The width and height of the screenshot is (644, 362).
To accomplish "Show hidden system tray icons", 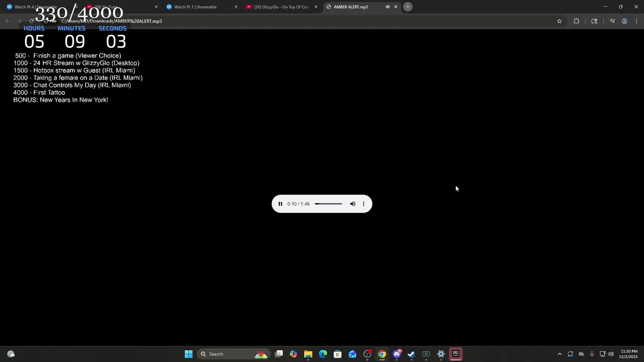I will pos(559,354).
